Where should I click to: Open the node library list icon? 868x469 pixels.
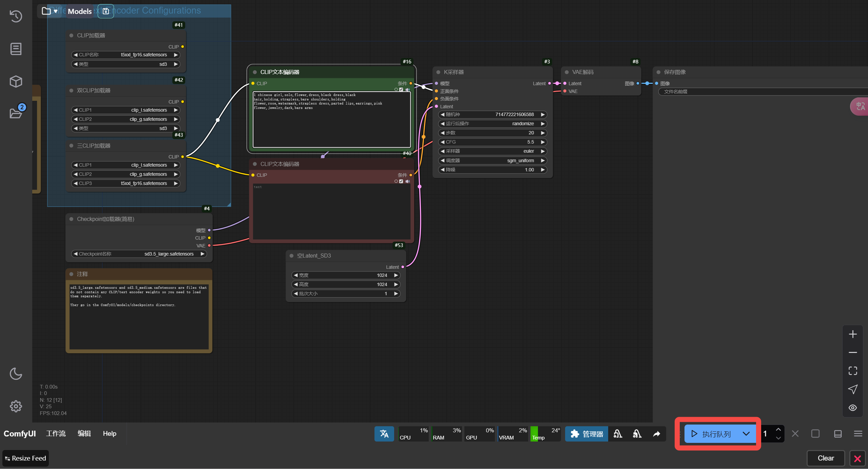click(16, 49)
